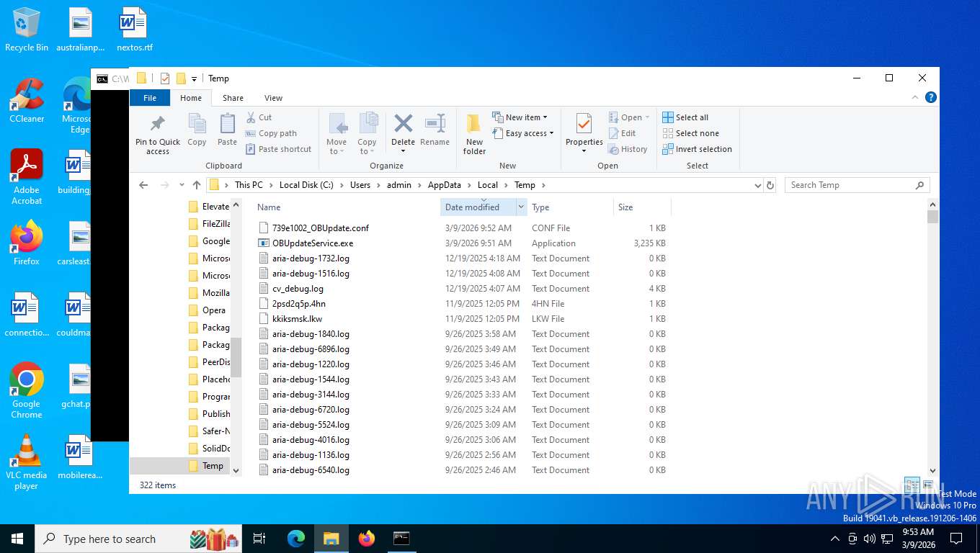This screenshot has height=553, width=980.
Task: Click Paste shortcut
Action: pos(278,149)
